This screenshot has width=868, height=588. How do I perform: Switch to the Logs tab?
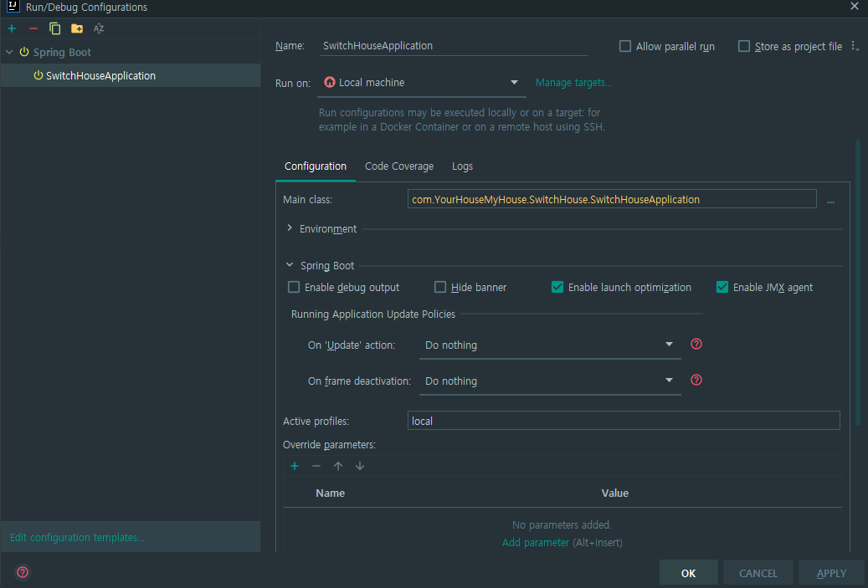[462, 166]
